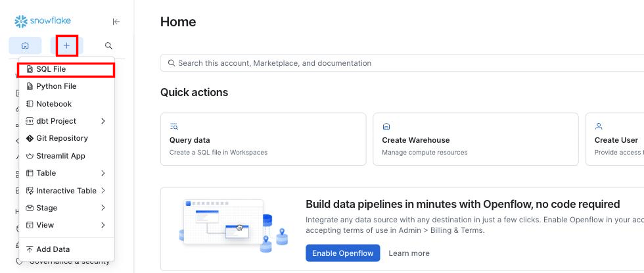644x273 pixels.
Task: Open the Create User quick action card
Action: (x=615, y=139)
